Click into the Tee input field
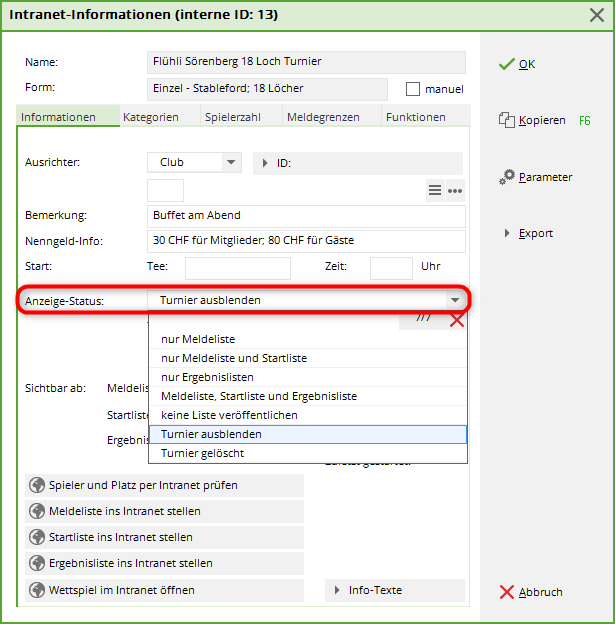The image size is (615, 624). (x=238, y=268)
